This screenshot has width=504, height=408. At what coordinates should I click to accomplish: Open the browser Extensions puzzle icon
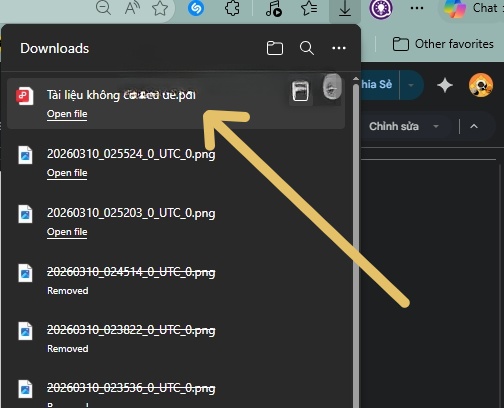pyautogui.click(x=232, y=8)
